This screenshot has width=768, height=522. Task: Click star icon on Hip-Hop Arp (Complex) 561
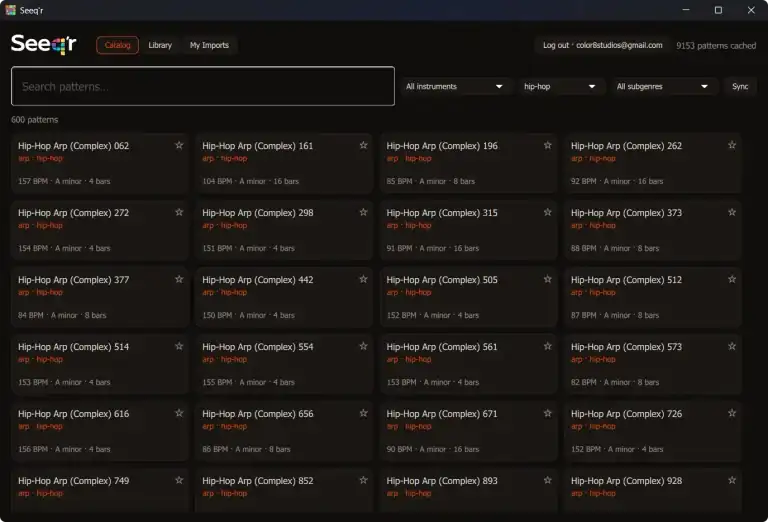[548, 347]
